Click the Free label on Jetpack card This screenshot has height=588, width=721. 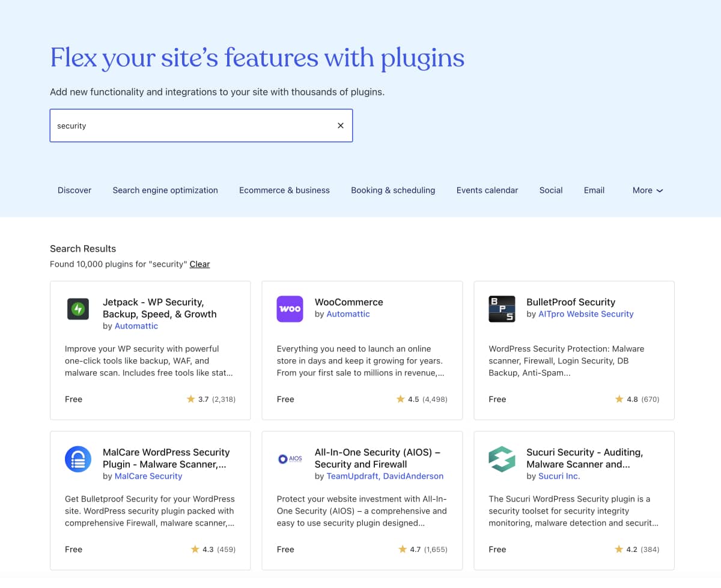[73, 399]
